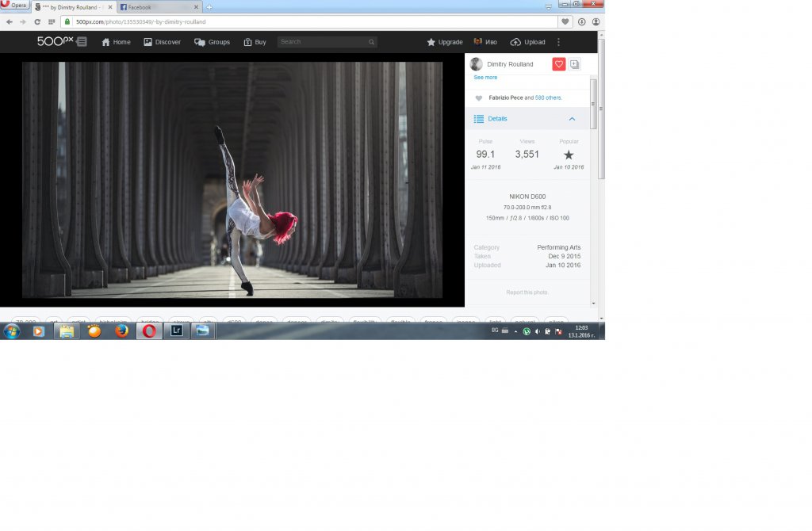This screenshot has height=531, width=812.
Task: Click the BG language indicator
Action: point(495,330)
